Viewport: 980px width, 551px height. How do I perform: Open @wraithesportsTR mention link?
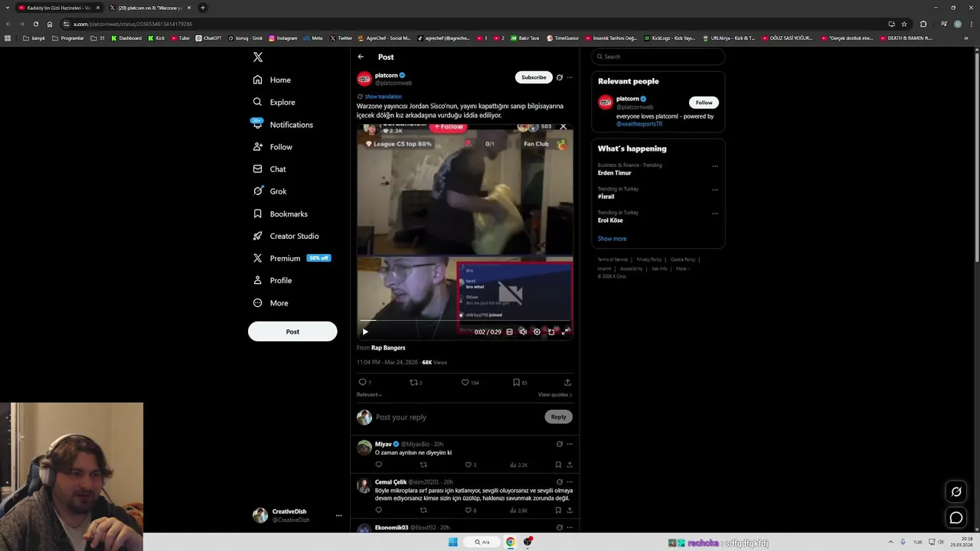point(639,124)
